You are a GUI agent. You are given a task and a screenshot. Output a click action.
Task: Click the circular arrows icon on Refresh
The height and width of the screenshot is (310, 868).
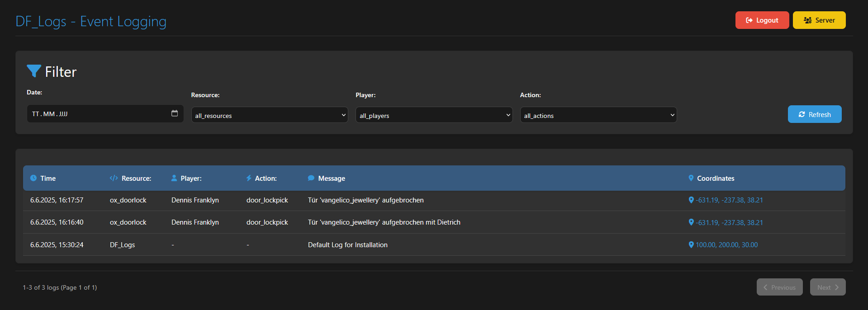tap(802, 114)
